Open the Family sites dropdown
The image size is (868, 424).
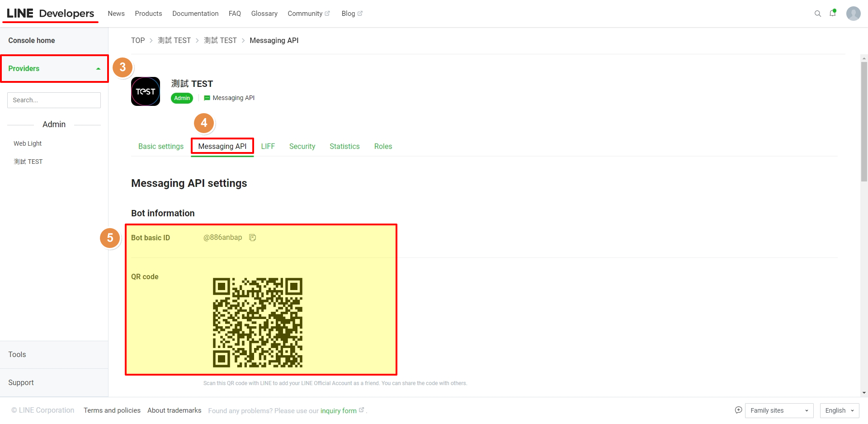[x=779, y=410]
